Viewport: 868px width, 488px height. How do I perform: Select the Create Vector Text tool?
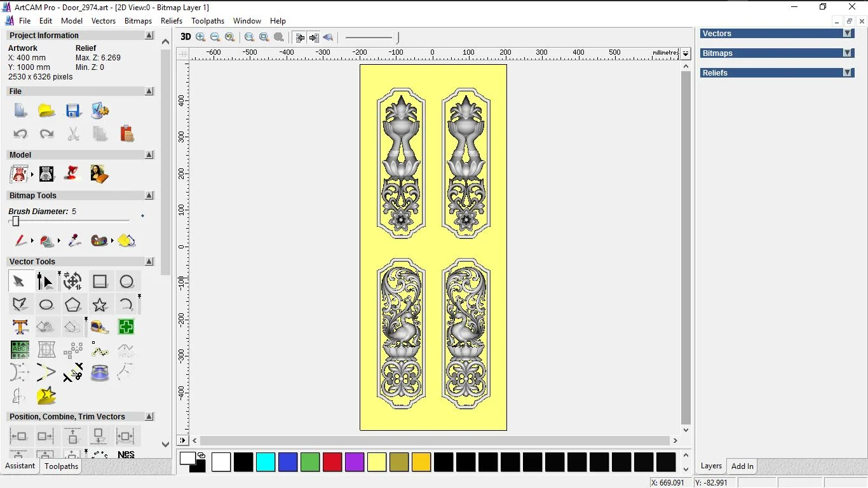pyautogui.click(x=20, y=327)
